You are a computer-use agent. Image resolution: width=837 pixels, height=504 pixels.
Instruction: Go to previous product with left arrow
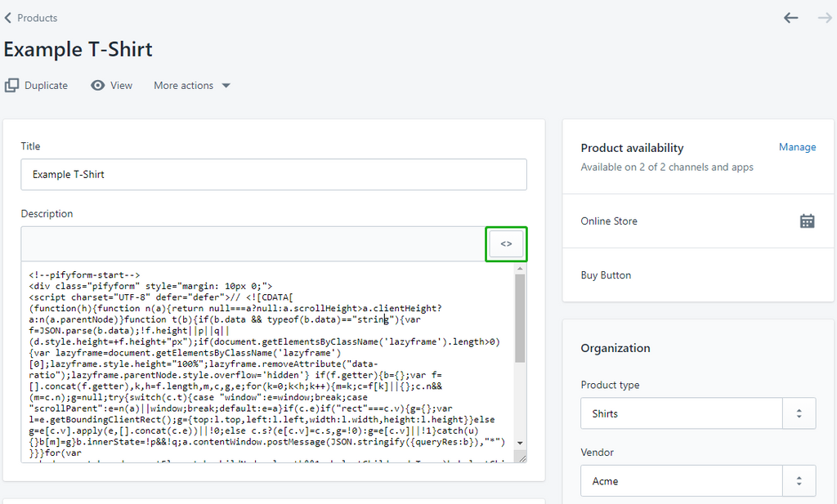(790, 18)
